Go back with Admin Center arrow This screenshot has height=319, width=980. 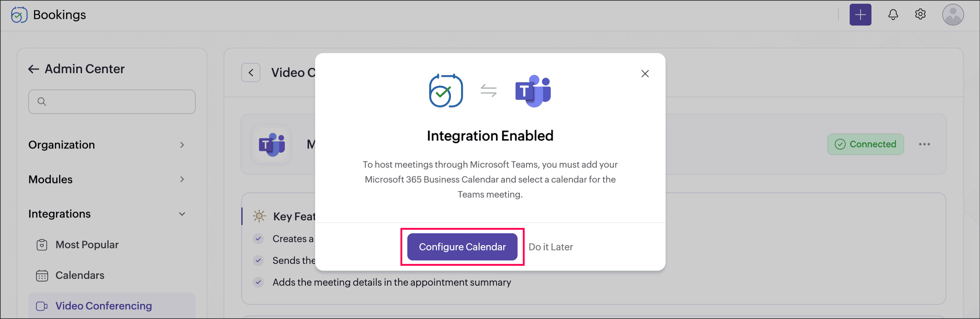click(33, 69)
